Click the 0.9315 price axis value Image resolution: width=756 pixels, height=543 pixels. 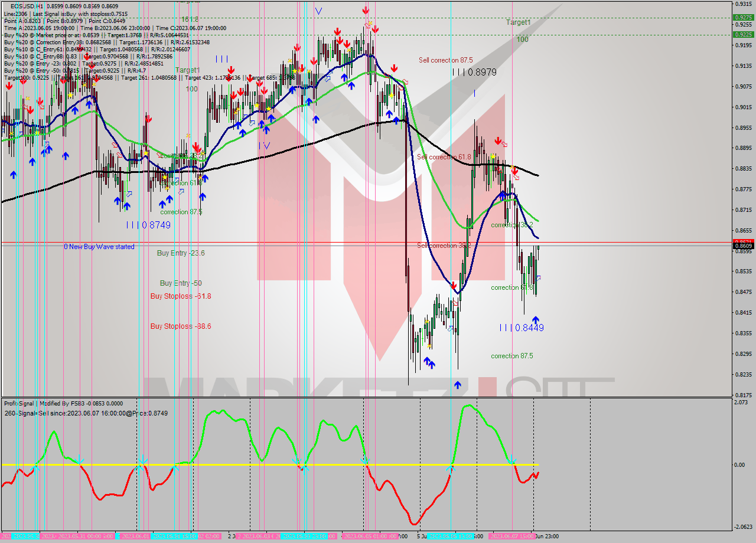tap(743, 4)
